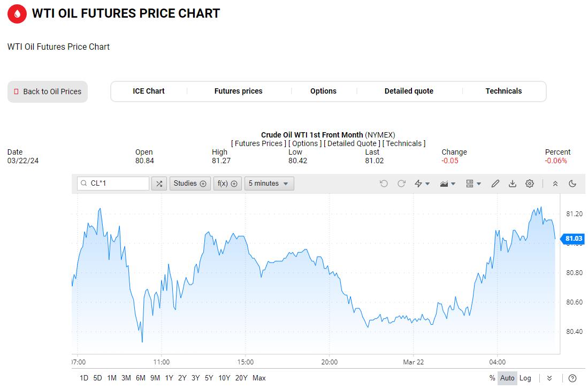Click Back to Oil Prices button

[48, 91]
